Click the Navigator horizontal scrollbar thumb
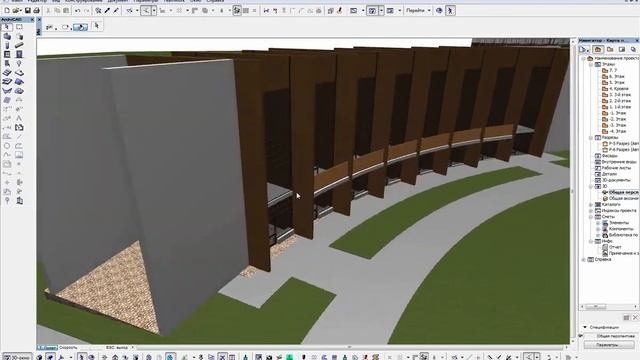Screen dimensions: 640x360 point(596,307)
